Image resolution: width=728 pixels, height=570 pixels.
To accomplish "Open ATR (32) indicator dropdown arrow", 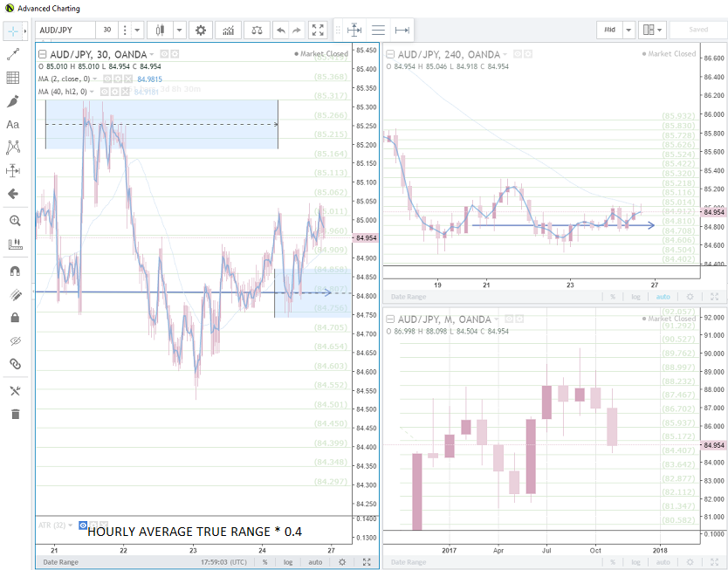I will click(71, 525).
